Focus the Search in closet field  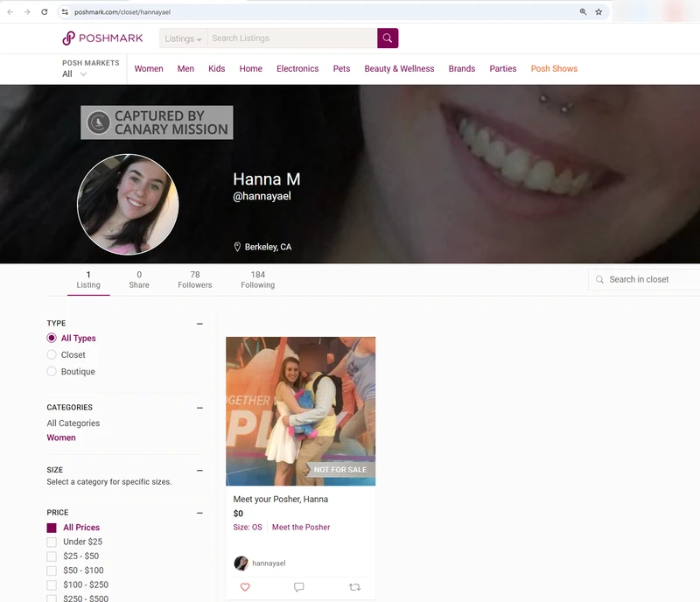[x=644, y=280]
